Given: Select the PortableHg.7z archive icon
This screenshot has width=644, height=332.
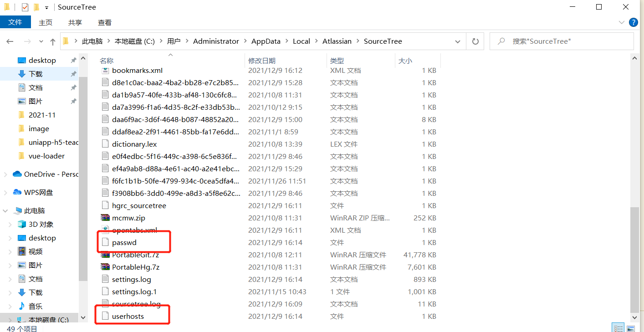Looking at the screenshot, I should [x=105, y=267].
